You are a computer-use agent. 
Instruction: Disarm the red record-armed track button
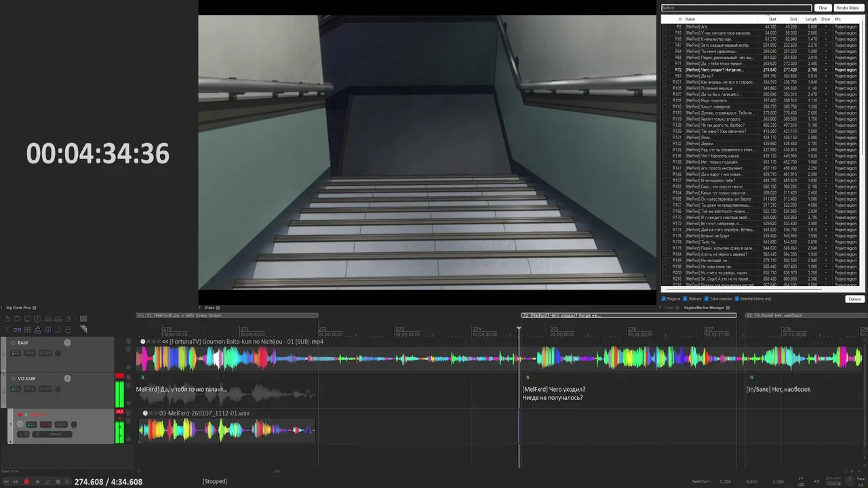coord(20,415)
